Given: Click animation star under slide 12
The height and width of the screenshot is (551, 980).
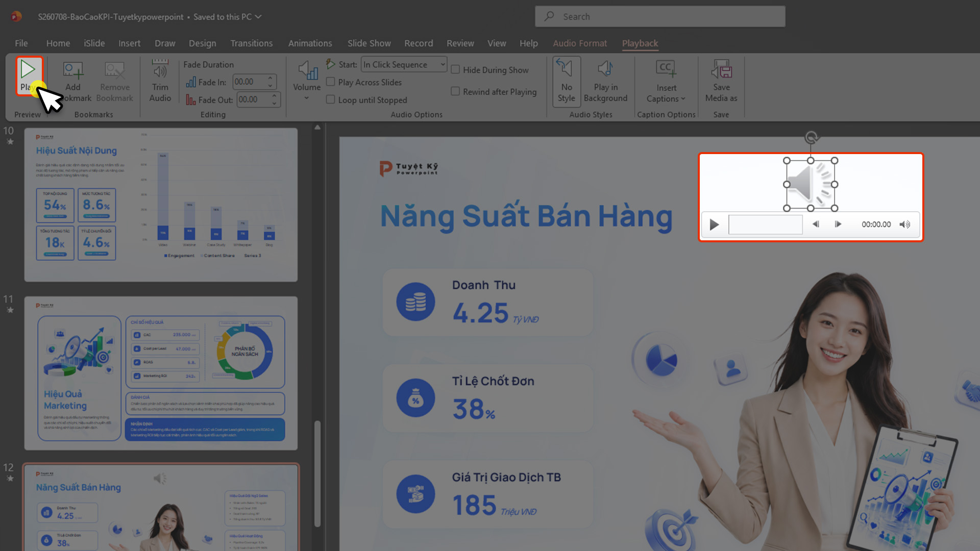Looking at the screenshot, I should [10, 479].
